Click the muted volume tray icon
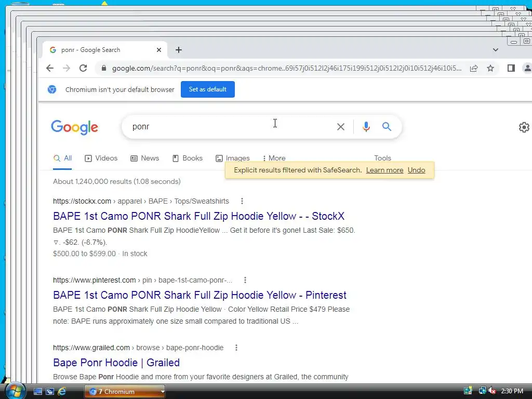 [492, 391]
